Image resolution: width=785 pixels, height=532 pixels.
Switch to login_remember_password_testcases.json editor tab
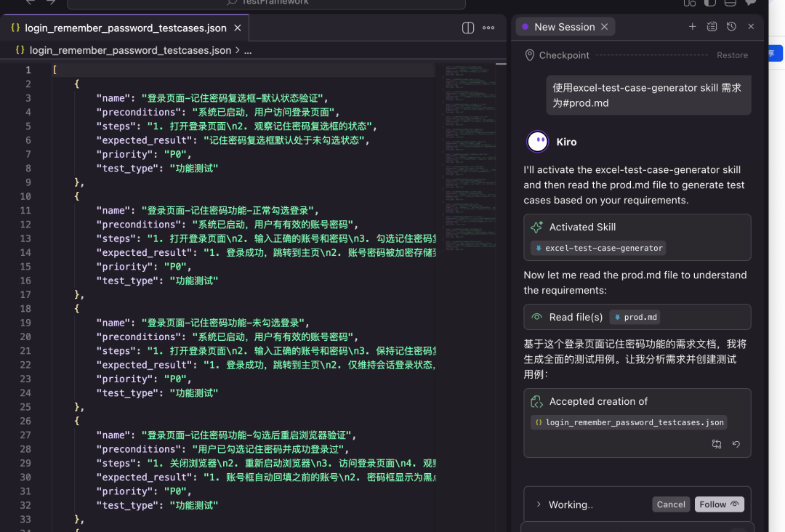tap(125, 28)
